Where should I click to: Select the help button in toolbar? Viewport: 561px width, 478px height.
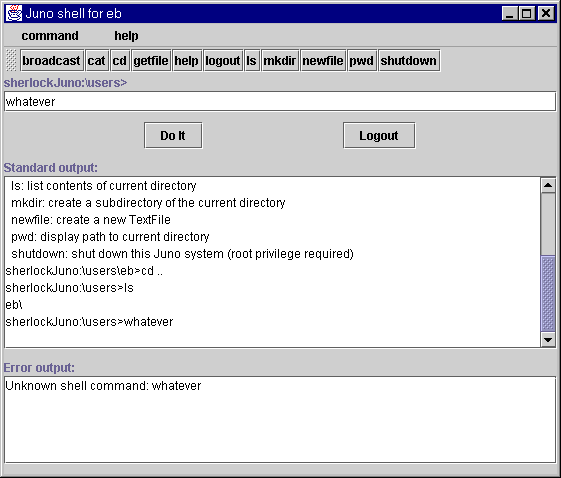[187, 60]
